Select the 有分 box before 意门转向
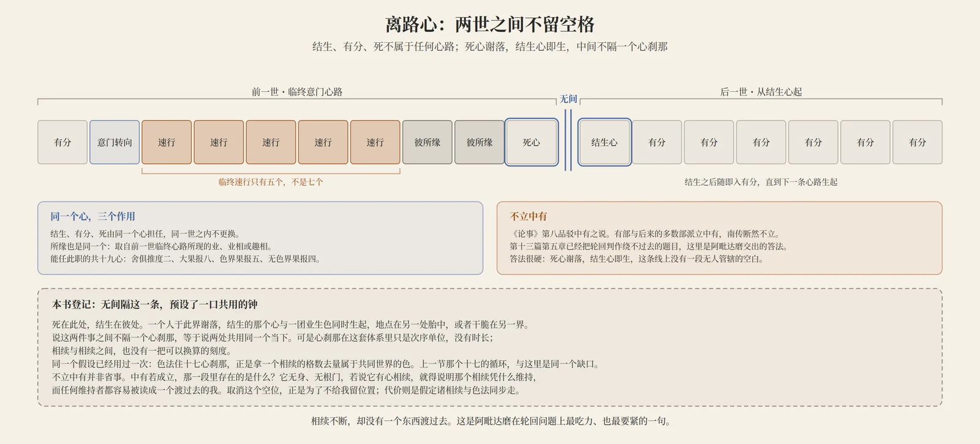This screenshot has width=980, height=444. (62, 142)
